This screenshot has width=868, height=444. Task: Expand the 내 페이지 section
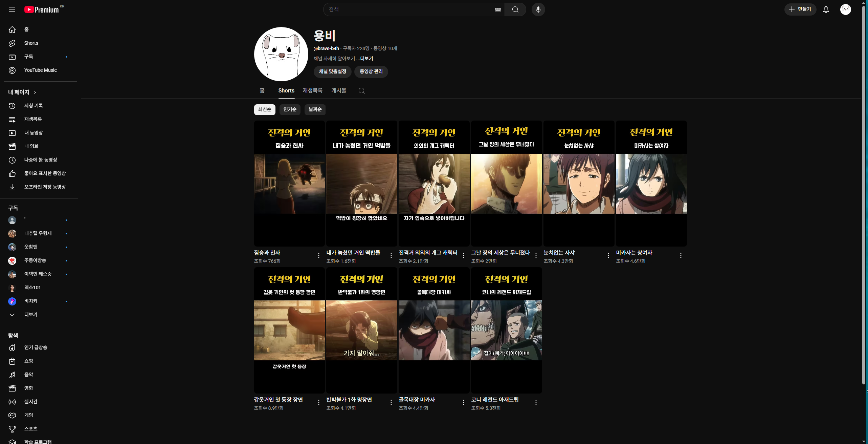click(22, 92)
